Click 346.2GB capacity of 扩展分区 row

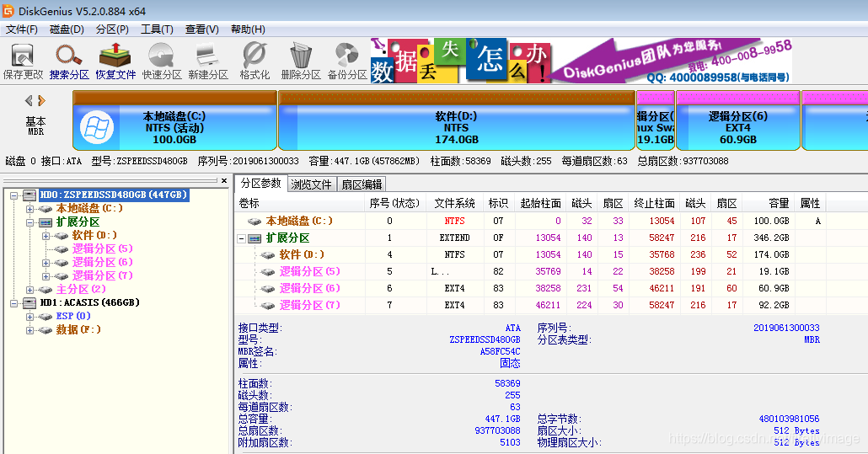(x=771, y=238)
